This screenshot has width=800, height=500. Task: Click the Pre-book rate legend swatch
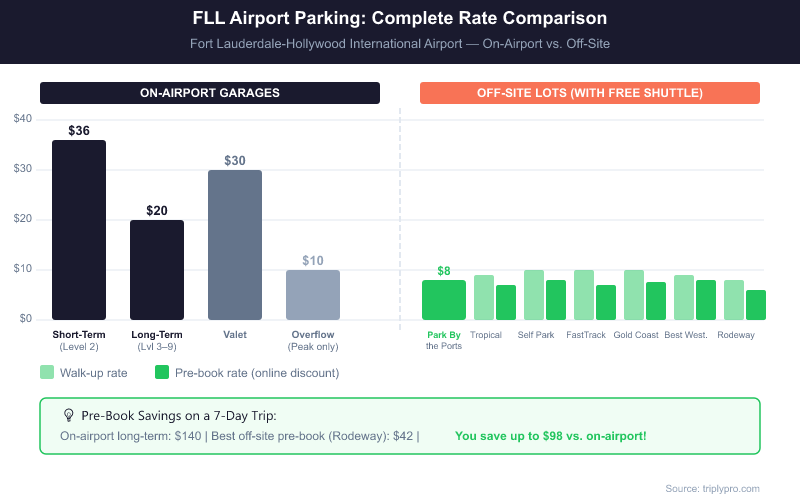tap(162, 372)
